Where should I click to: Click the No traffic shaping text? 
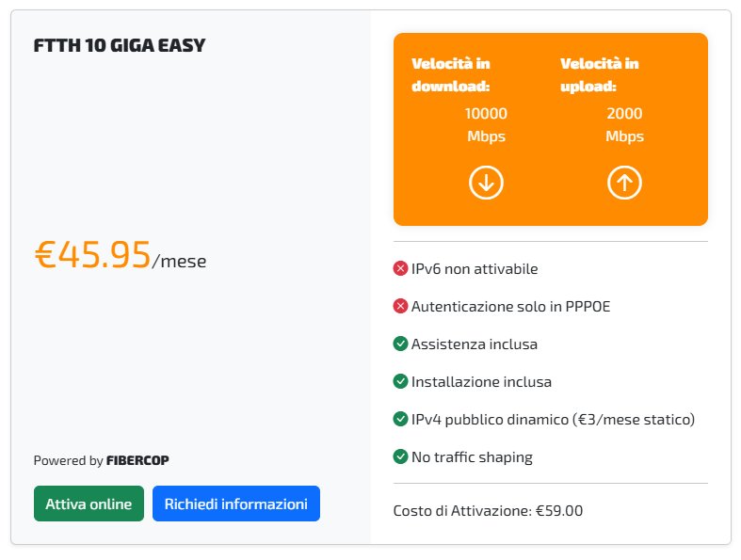472,457
